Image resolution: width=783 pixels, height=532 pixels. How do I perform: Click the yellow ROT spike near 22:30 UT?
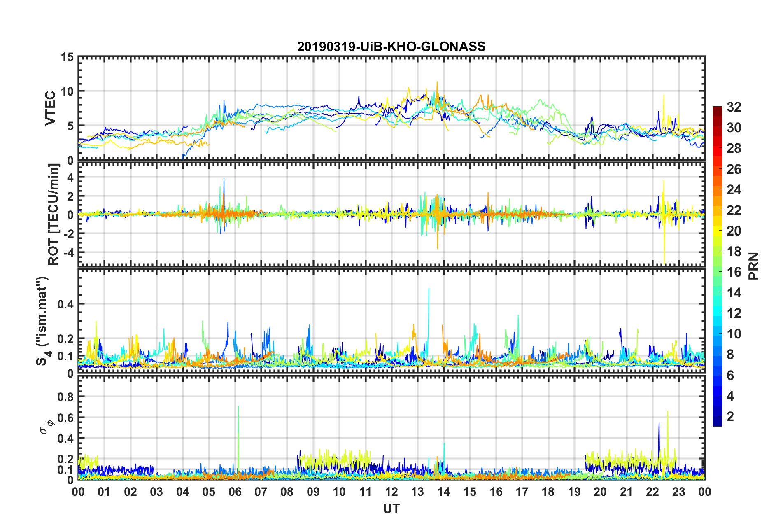664,222
